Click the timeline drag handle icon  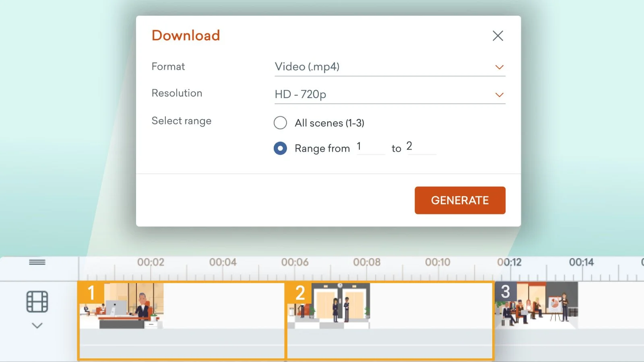[x=37, y=262]
